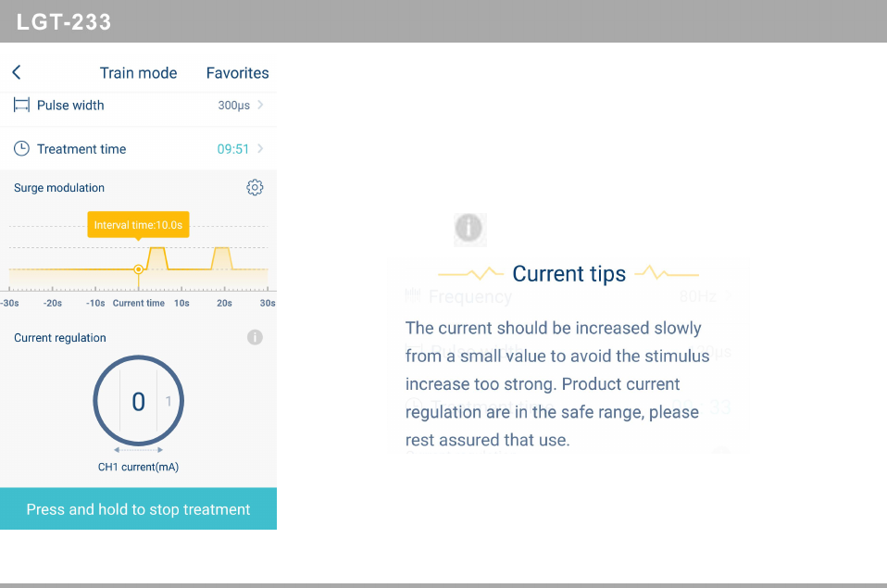Viewport: 887px width, 588px height.
Task: Click the CH1 current dial value 0
Action: [x=138, y=402]
